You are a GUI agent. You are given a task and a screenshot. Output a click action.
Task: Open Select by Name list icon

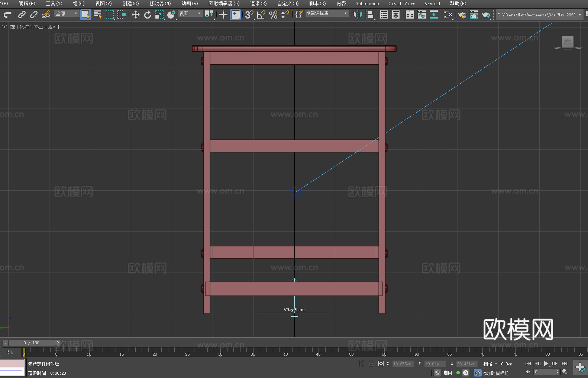pyautogui.click(x=97, y=14)
